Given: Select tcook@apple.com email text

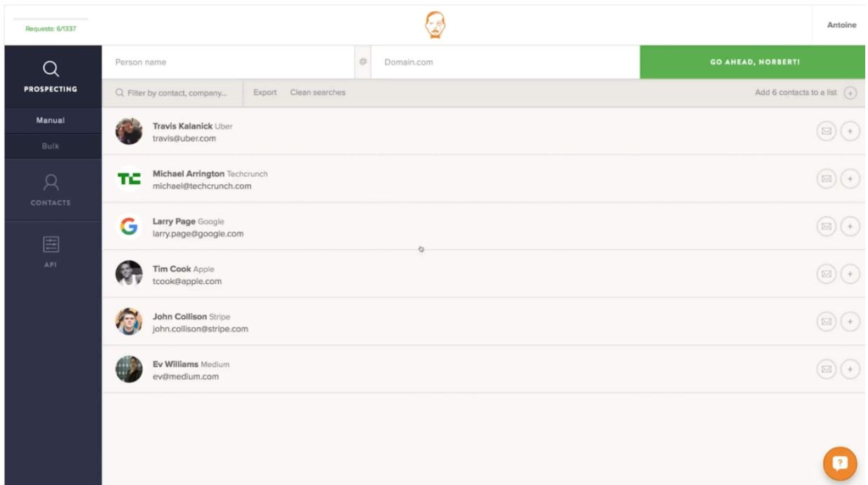Looking at the screenshot, I should 187,282.
